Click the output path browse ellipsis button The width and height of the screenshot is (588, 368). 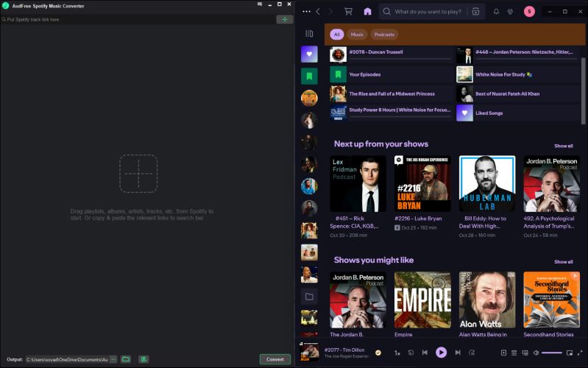coord(113,359)
